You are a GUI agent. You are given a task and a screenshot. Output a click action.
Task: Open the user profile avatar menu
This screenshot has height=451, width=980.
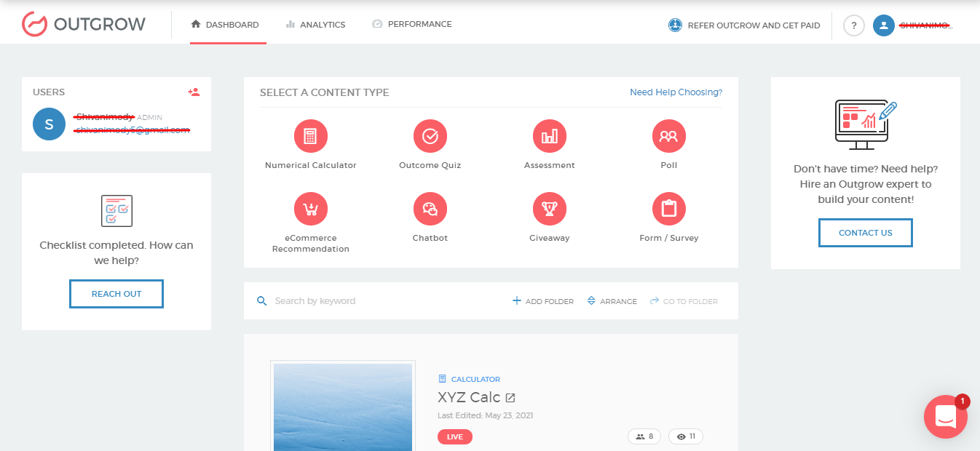[884, 25]
